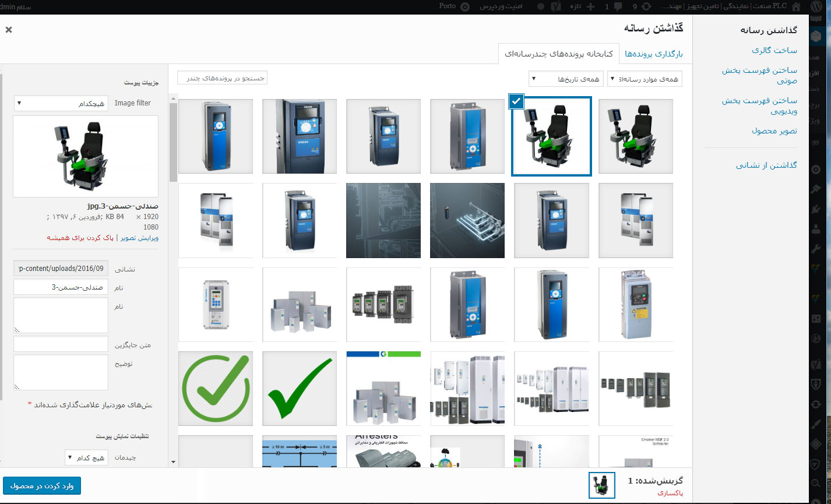Screen dimensions: 831x504
Task: Open گذاشتن از نشانی option
Action: 766,165
